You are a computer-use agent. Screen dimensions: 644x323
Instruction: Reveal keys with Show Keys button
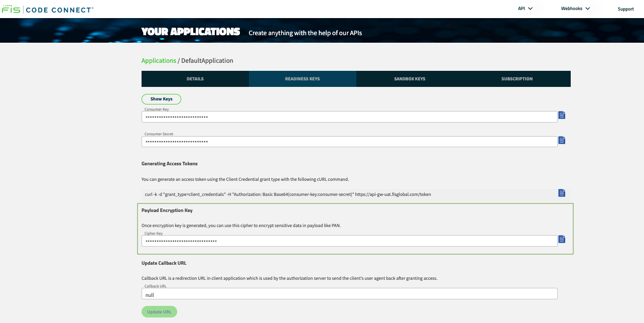pyautogui.click(x=161, y=99)
